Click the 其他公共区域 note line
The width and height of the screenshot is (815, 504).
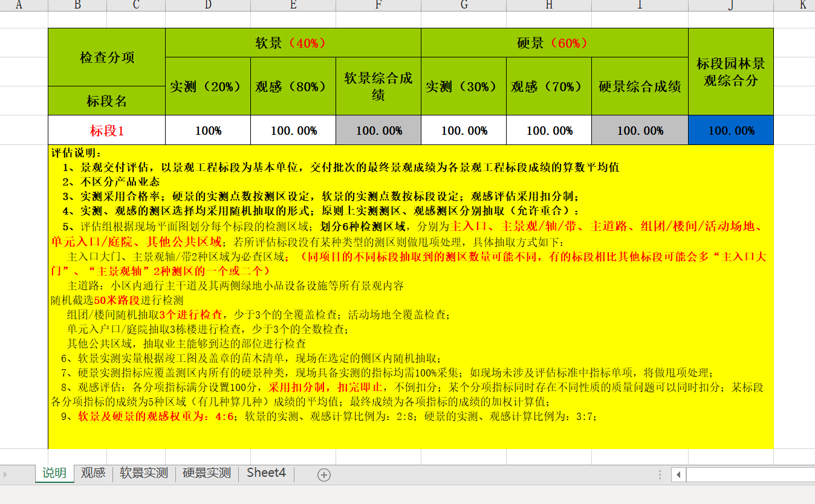pyautogui.click(x=186, y=343)
